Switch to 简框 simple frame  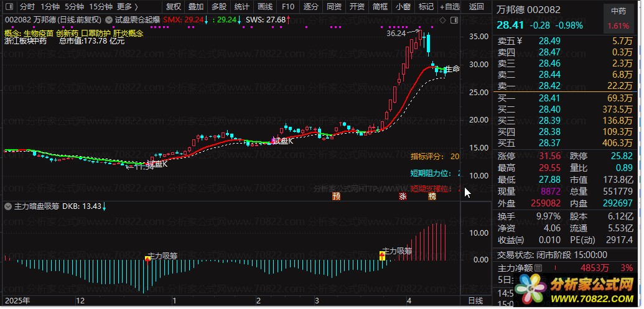[x=380, y=7]
